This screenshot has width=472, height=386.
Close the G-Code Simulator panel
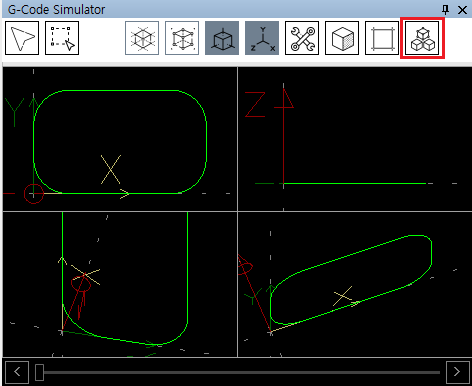462,10
